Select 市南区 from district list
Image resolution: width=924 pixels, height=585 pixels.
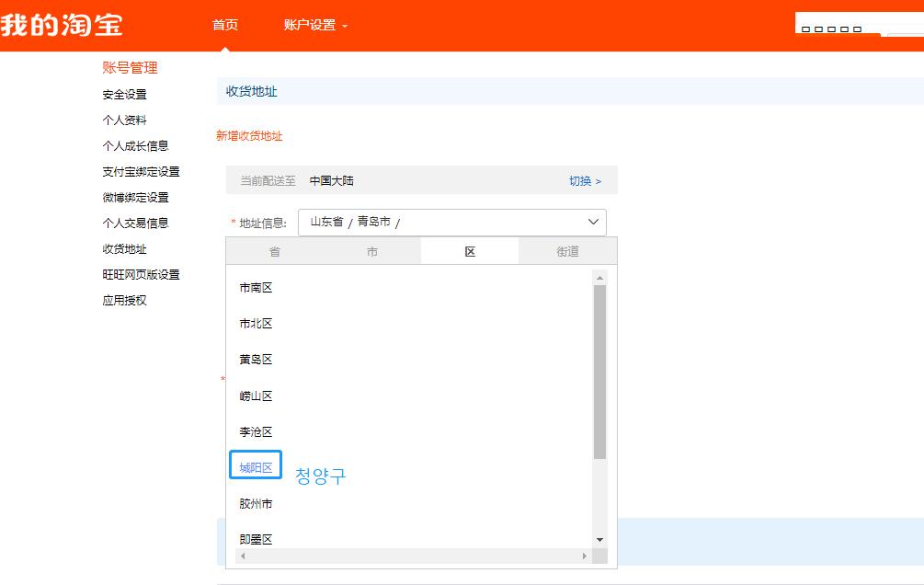[x=256, y=288]
